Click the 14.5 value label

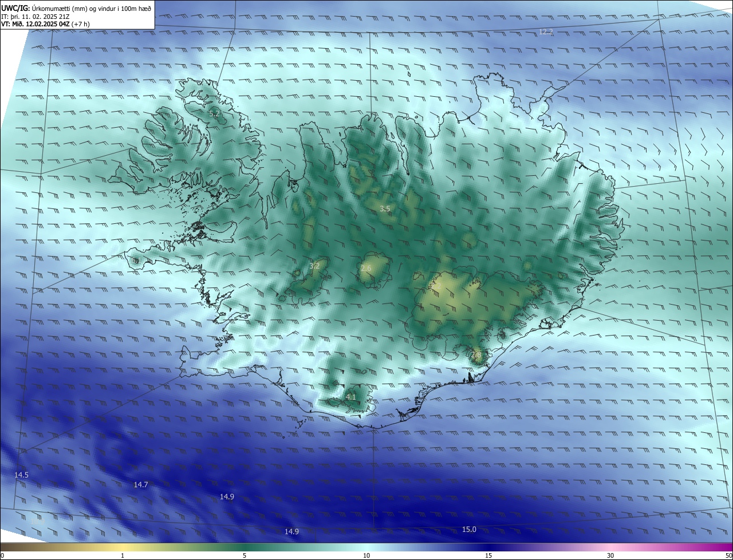click(21, 475)
